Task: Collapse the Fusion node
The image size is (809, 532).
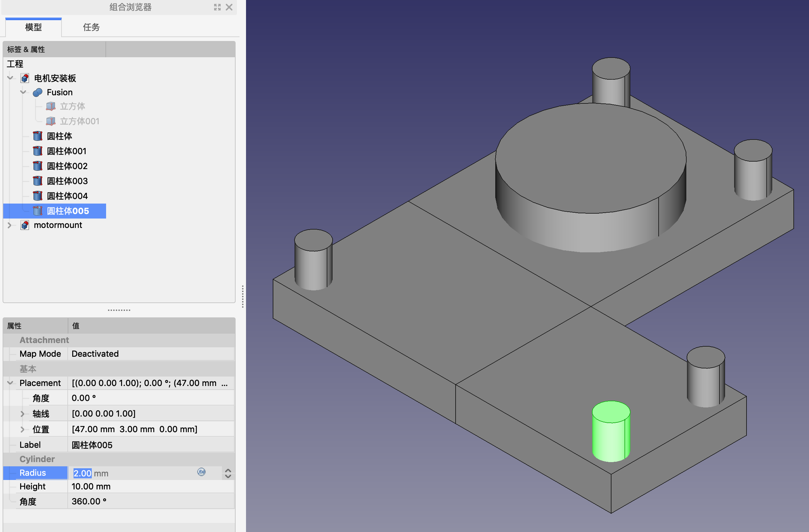Action: coord(23,92)
